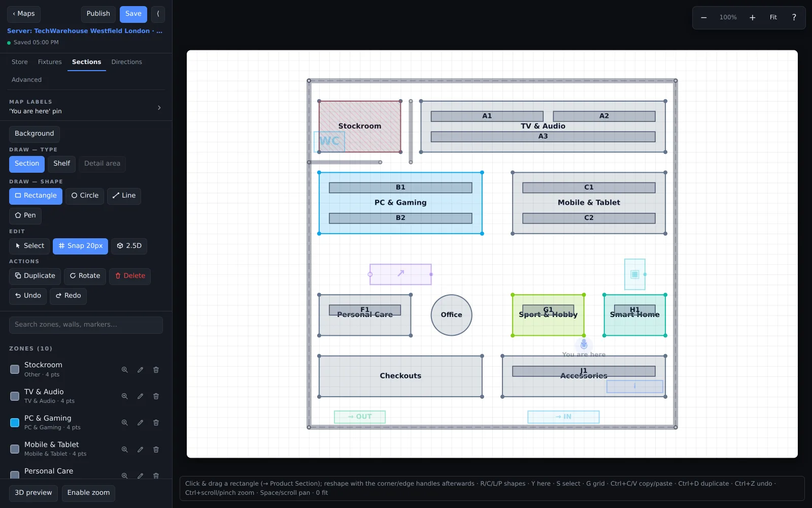Open the Fixtures tab
Image resolution: width=812 pixels, height=508 pixels.
[x=50, y=62]
